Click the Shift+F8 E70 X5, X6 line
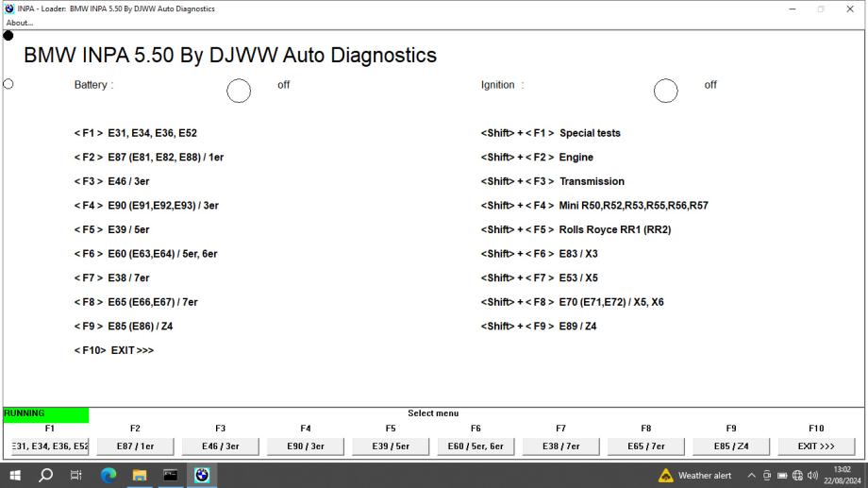This screenshot has height=488, width=868. point(573,302)
